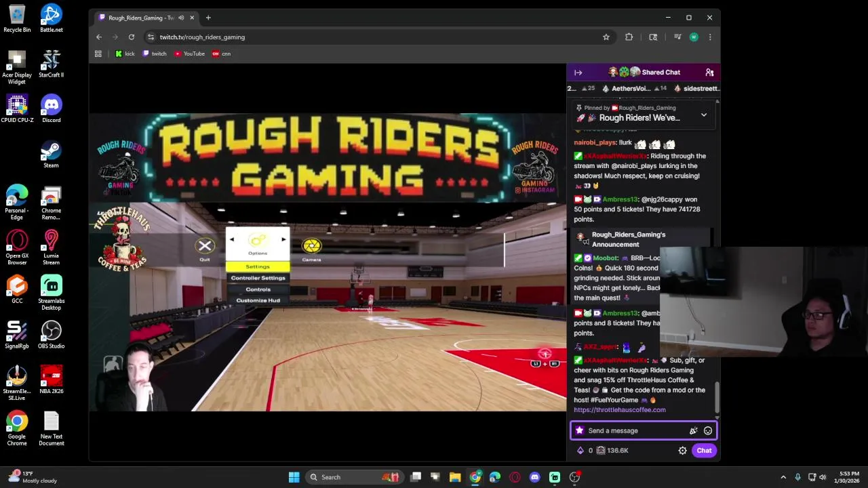Click Ambress13 username in first points message

(620, 199)
